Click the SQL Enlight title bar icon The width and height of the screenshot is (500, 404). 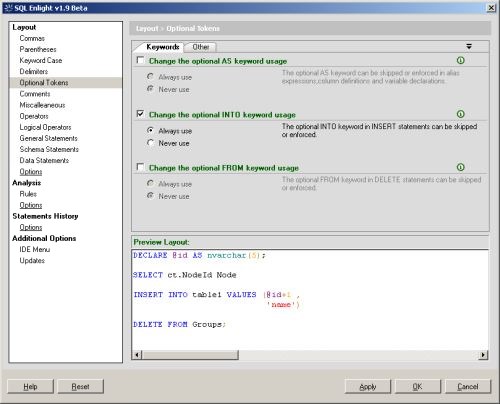point(8,8)
